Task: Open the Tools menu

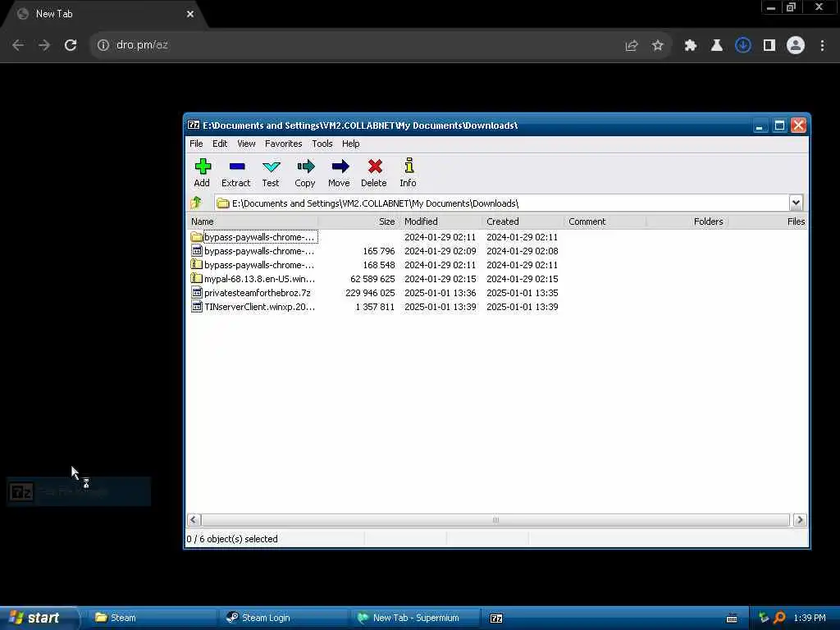Action: click(x=322, y=144)
